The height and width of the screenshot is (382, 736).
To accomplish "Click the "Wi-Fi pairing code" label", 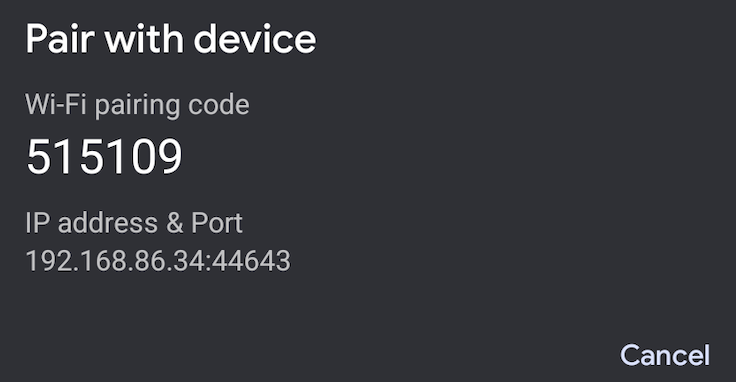I will click(x=137, y=106).
